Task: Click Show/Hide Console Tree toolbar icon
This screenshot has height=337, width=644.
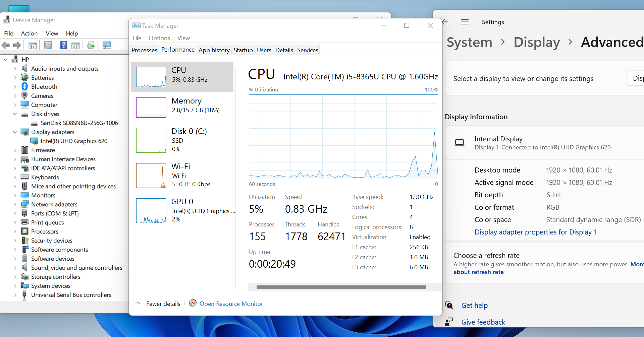Action: pyautogui.click(x=33, y=45)
